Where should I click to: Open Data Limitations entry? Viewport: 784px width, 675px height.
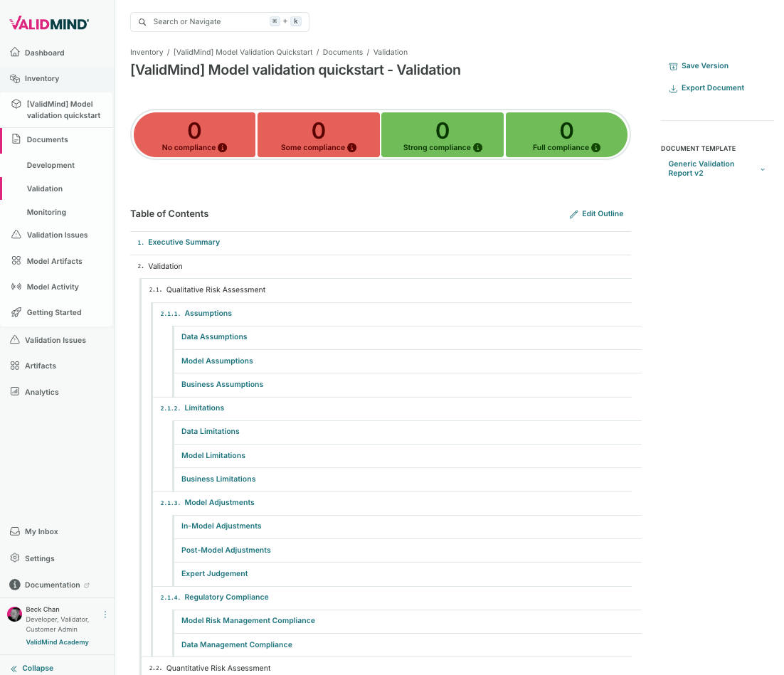tap(210, 431)
